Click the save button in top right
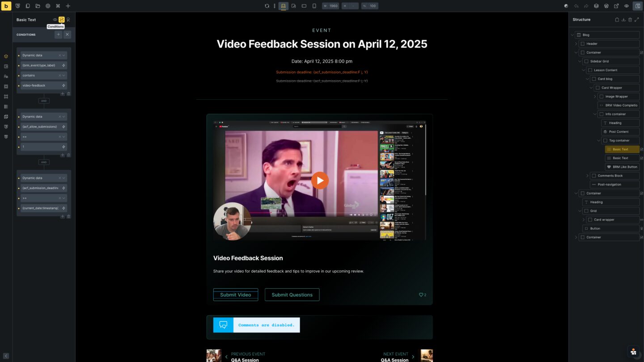Image resolution: width=644 pixels, height=362 pixels. click(x=637, y=6)
